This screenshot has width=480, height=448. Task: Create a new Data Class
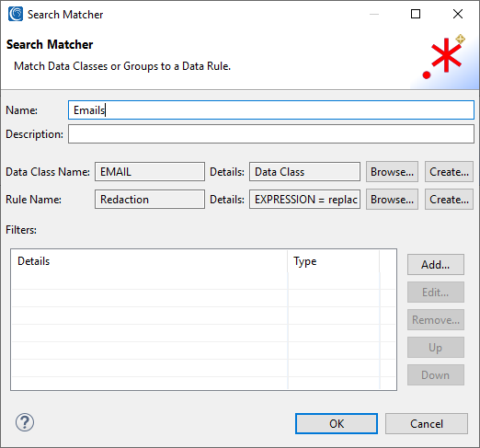(x=449, y=172)
